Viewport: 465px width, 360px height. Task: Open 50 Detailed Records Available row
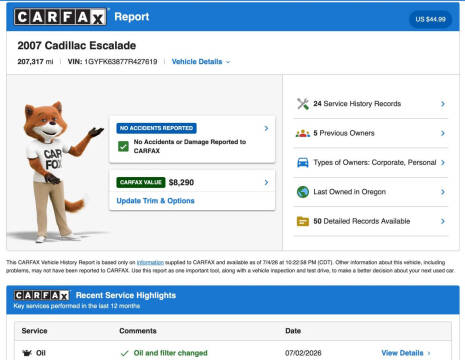[371, 221]
